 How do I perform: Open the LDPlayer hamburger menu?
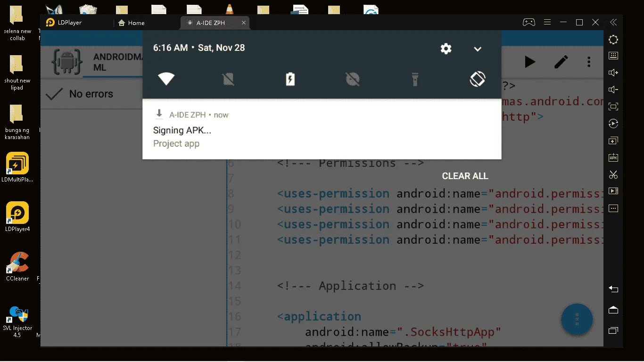coord(547,22)
